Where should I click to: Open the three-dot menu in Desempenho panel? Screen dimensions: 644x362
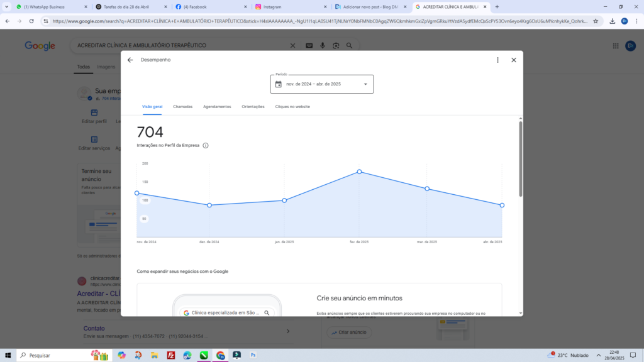point(497,60)
